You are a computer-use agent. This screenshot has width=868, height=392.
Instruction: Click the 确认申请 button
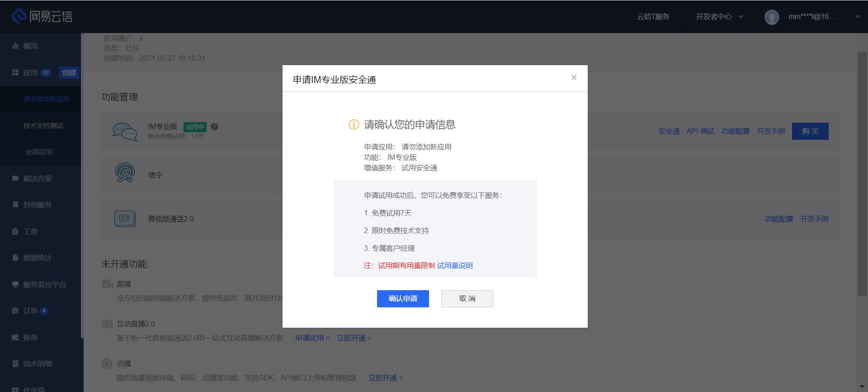[403, 299]
